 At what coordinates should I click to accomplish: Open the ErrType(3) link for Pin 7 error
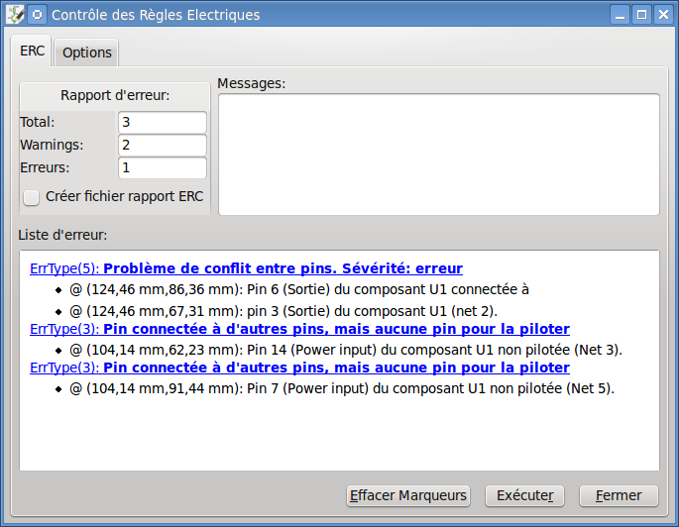pyautogui.click(x=300, y=368)
